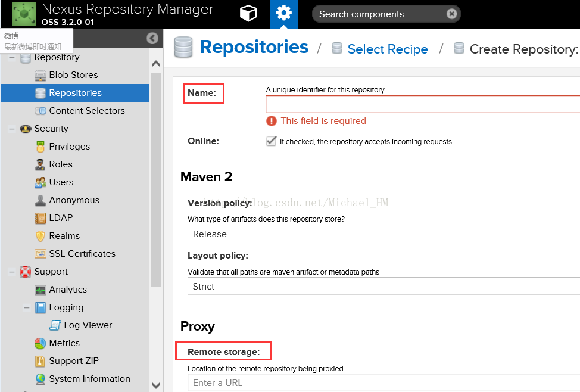Click the Roles officer icon
Screen dimensions: 580x392
click(40, 164)
